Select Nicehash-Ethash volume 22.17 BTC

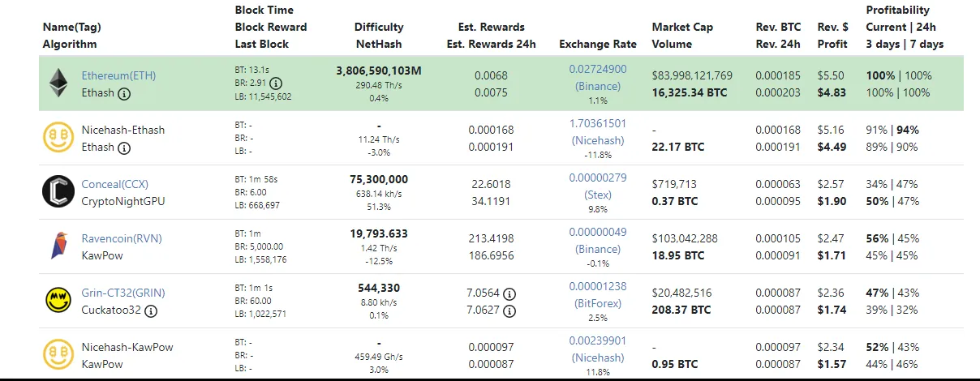[x=678, y=147]
